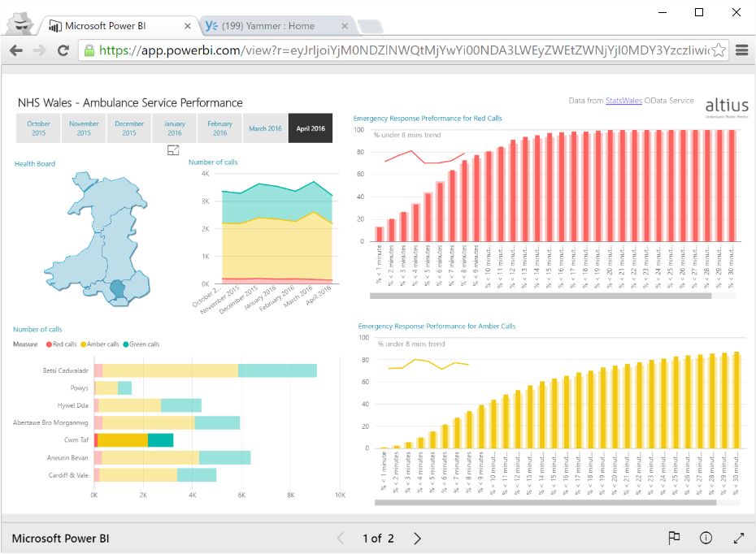This screenshot has height=554, width=756.
Task: Click the browser forward arrow
Action: click(40, 50)
